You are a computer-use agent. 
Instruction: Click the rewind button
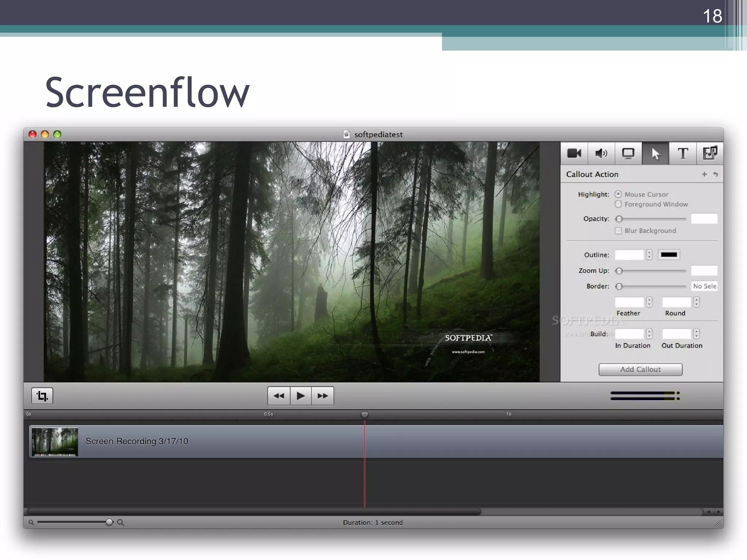coord(279,396)
